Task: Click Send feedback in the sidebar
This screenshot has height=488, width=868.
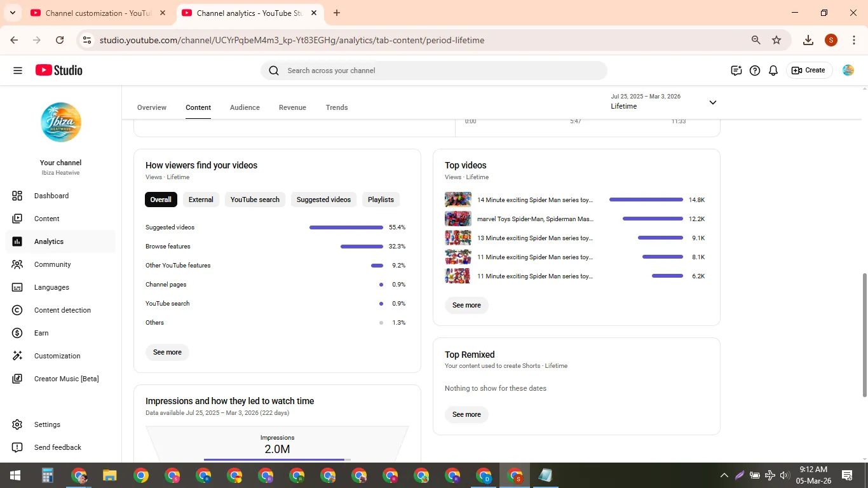Action: pyautogui.click(x=61, y=447)
